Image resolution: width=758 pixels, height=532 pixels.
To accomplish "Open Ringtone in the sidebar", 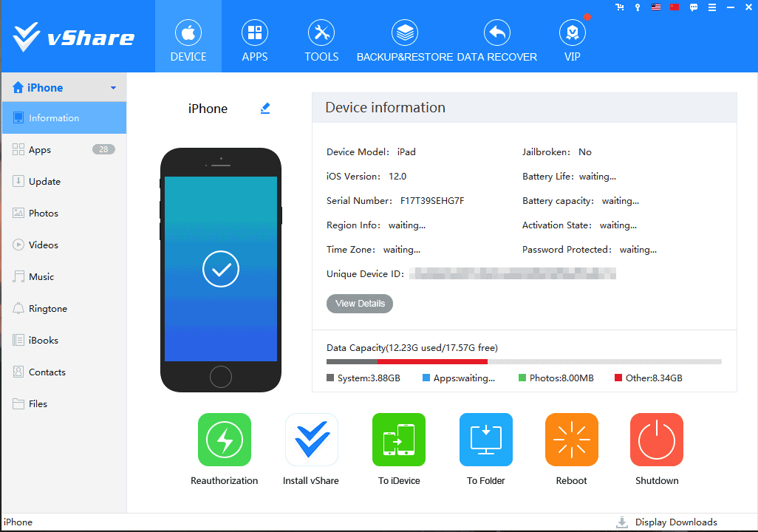I will click(64, 308).
